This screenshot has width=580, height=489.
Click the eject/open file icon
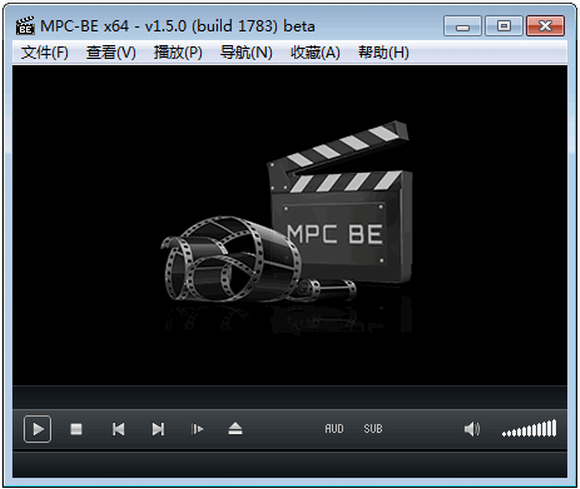coord(235,429)
